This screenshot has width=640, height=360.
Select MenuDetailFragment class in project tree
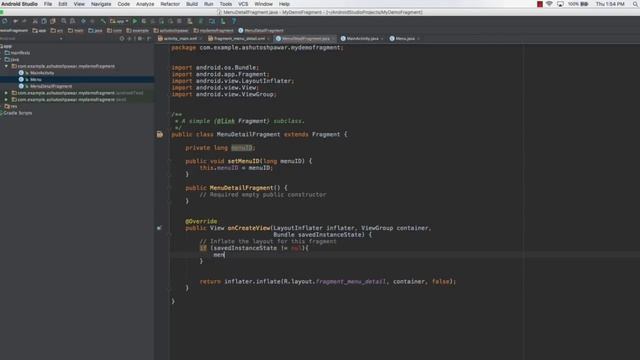coord(45,86)
